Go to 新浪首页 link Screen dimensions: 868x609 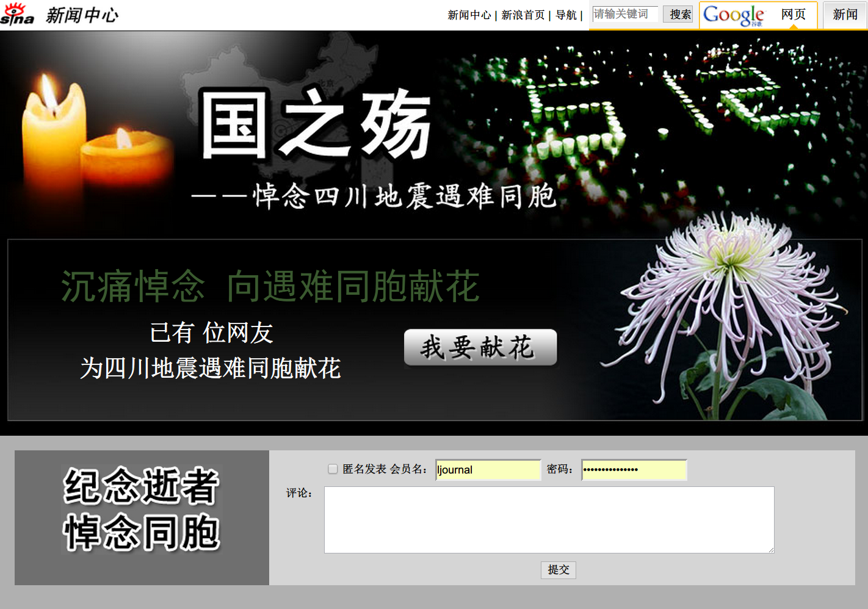(523, 15)
